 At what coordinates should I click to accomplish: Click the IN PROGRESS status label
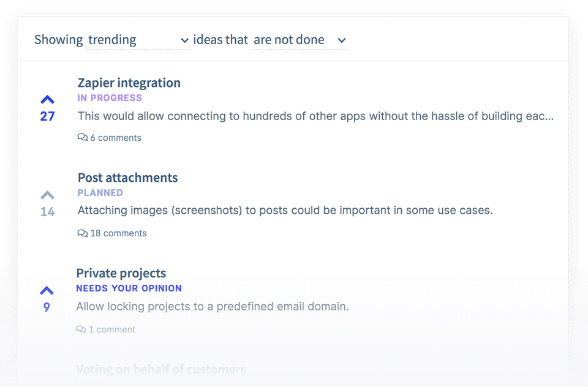(110, 98)
